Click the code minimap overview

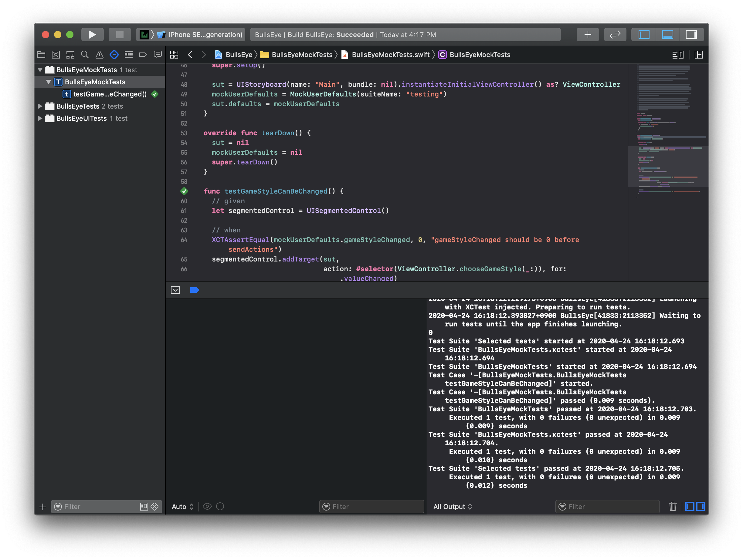(x=667, y=134)
